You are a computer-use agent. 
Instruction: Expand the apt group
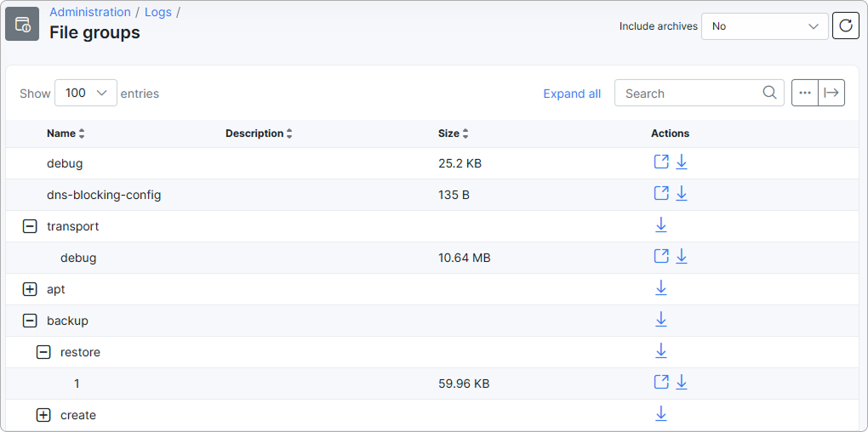click(30, 289)
